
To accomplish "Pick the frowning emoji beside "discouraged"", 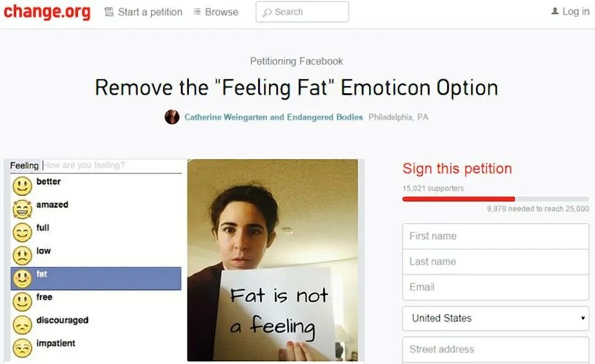I will (22, 325).
